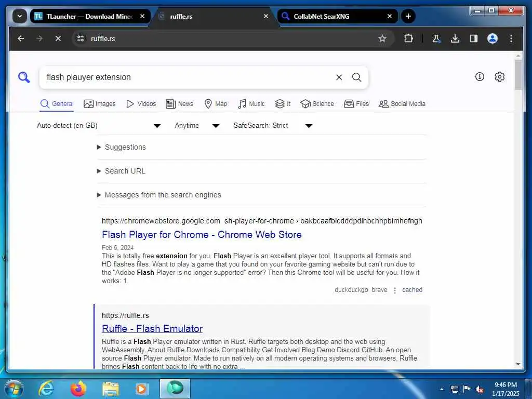Toggle the side panel icon
Image resolution: width=532 pixels, height=399 pixels.
coord(474,38)
